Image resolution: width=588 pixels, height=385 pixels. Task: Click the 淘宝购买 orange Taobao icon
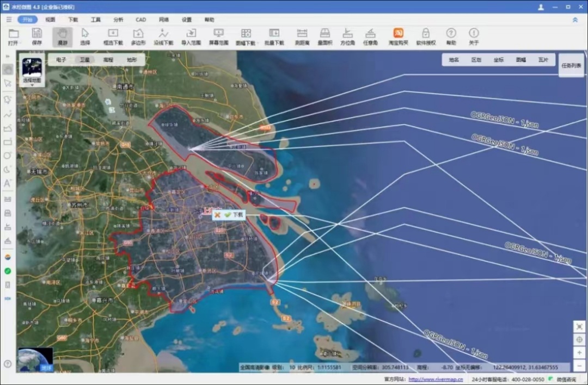click(x=399, y=36)
